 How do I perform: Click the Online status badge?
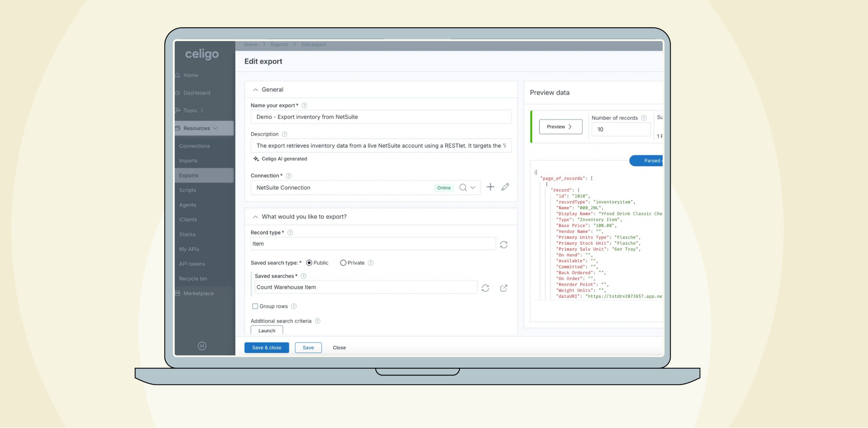[x=444, y=188]
